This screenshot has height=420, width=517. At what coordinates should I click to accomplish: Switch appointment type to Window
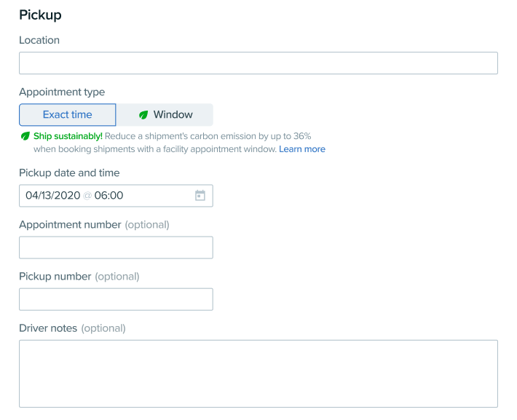[165, 115]
